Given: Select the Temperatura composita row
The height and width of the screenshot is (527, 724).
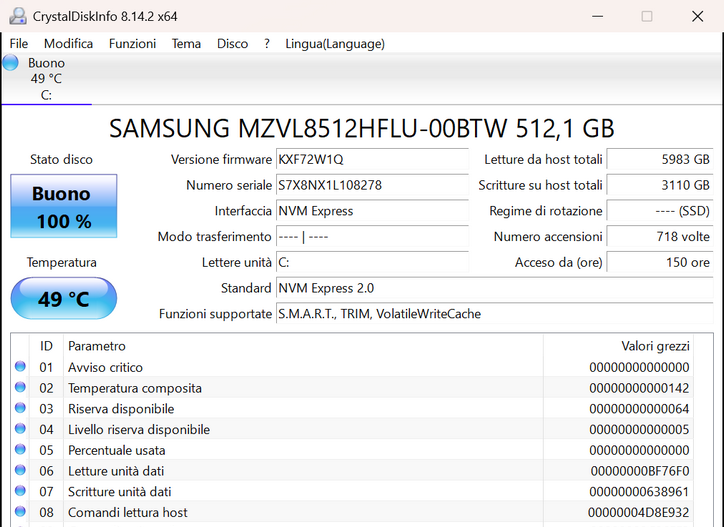Looking at the screenshot, I should point(352,388).
